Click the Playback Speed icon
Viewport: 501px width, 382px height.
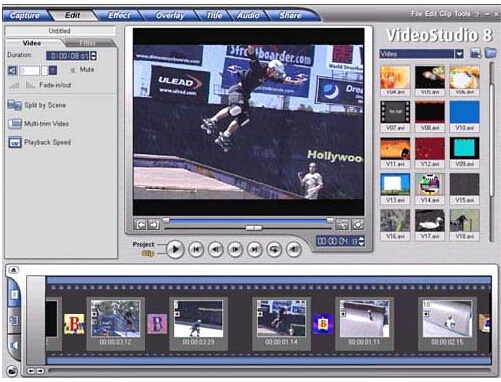point(15,142)
